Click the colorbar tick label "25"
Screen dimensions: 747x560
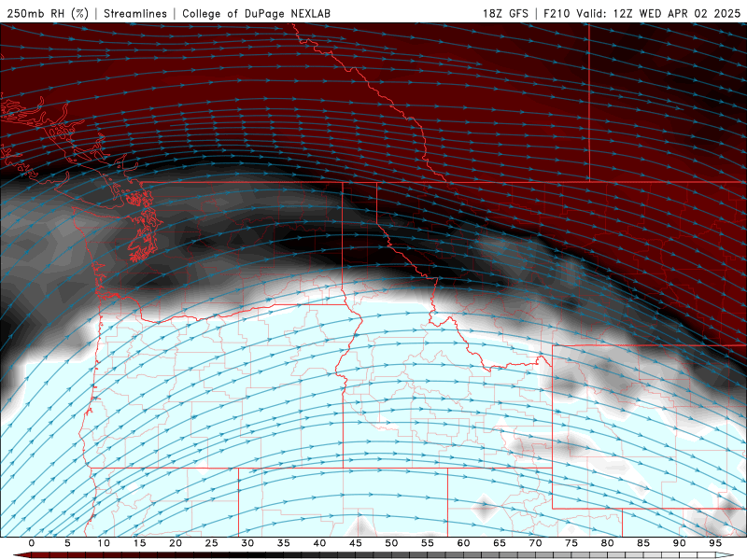click(211, 543)
